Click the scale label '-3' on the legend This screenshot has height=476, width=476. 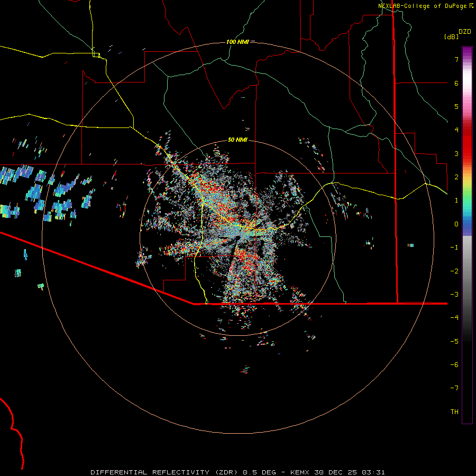[454, 294]
